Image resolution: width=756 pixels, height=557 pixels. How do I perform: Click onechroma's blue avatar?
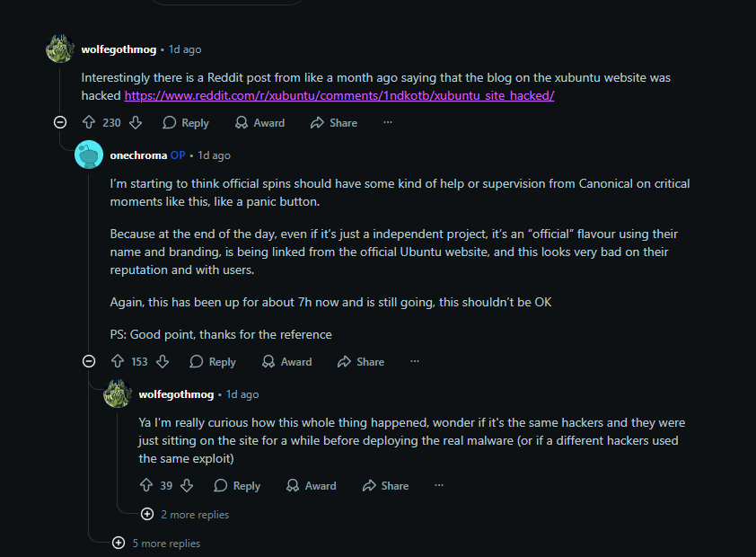point(89,155)
